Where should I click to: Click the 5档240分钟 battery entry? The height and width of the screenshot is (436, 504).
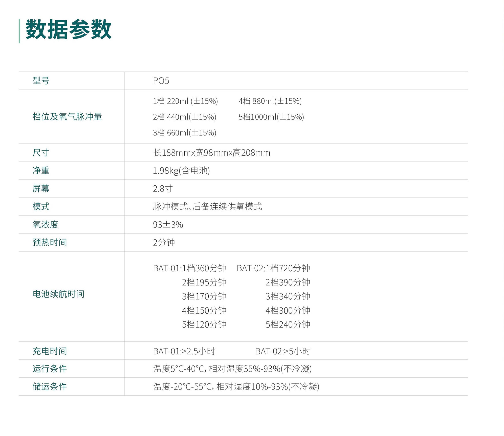point(288,324)
